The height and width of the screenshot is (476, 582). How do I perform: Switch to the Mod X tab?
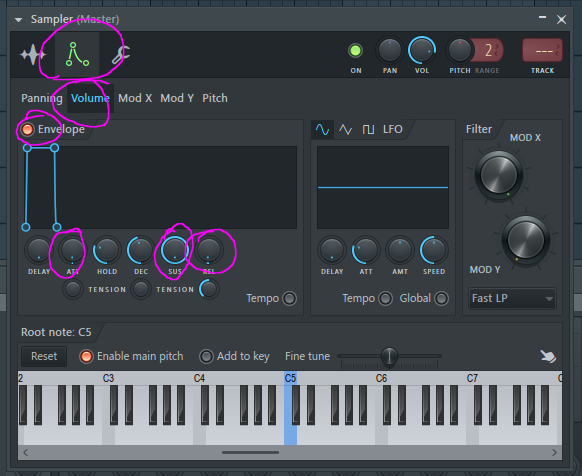point(135,98)
